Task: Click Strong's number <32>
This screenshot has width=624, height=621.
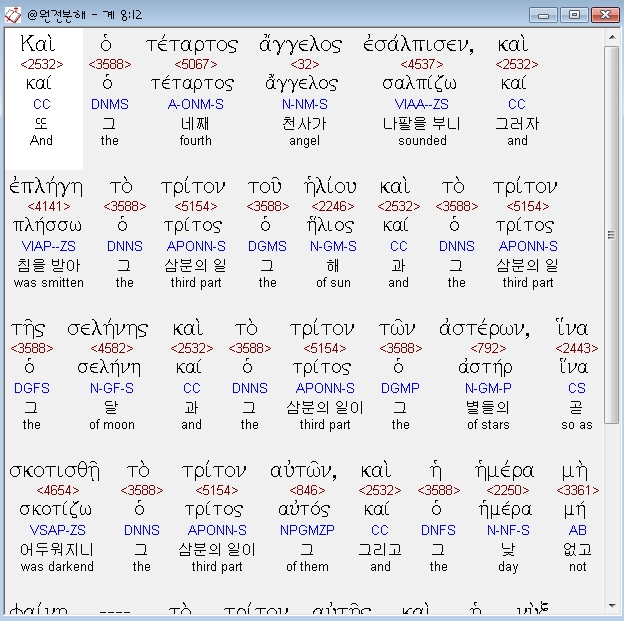Action: pos(304,64)
